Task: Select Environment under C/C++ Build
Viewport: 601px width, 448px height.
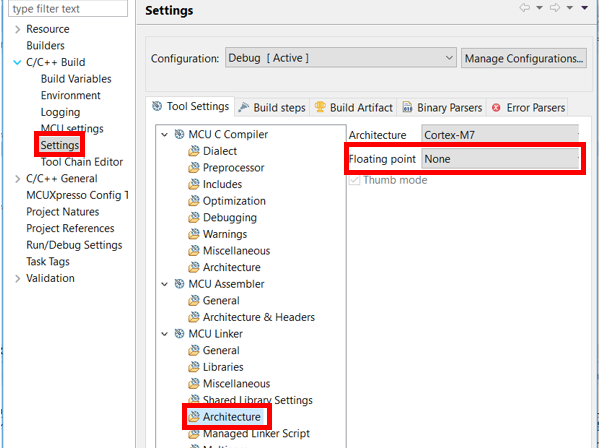Action: click(71, 95)
